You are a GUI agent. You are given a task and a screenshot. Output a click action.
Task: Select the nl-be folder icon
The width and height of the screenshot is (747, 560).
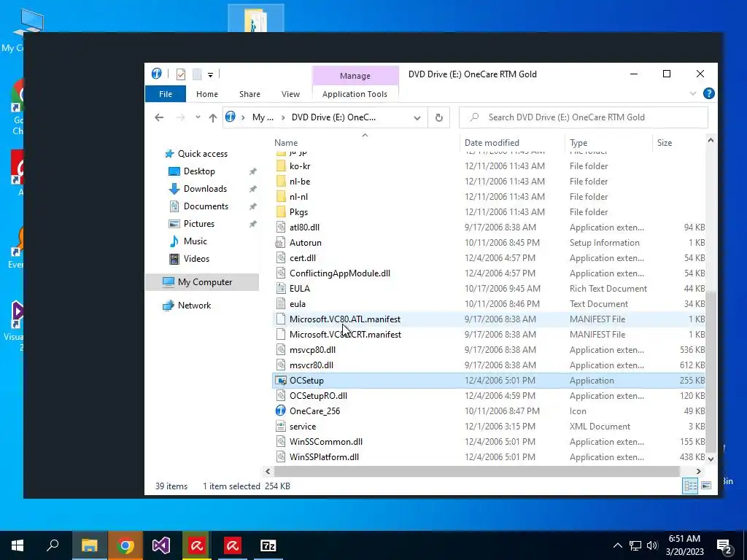click(x=281, y=182)
